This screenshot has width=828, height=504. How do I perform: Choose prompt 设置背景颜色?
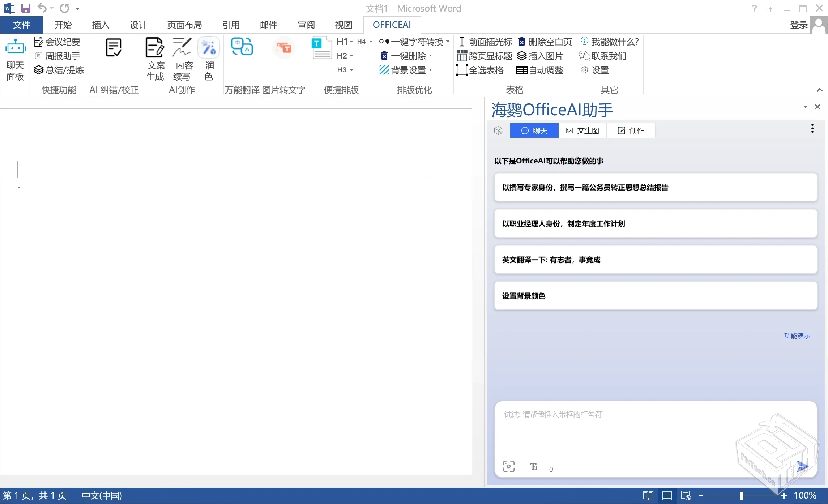656,296
